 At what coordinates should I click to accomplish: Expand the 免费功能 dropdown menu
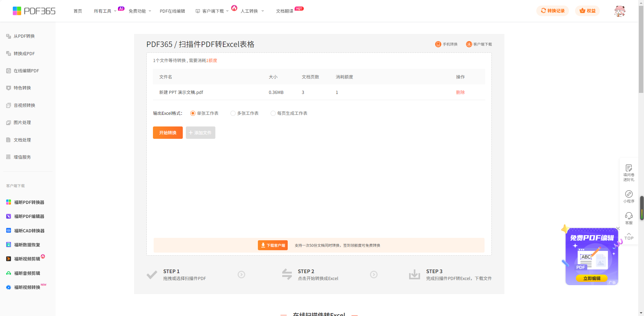click(x=140, y=11)
